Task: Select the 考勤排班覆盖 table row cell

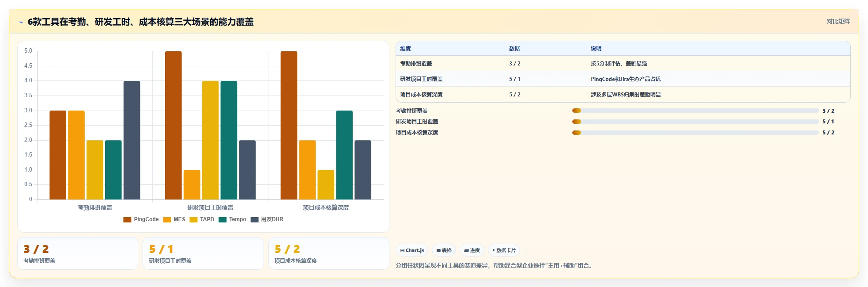Action: point(416,64)
